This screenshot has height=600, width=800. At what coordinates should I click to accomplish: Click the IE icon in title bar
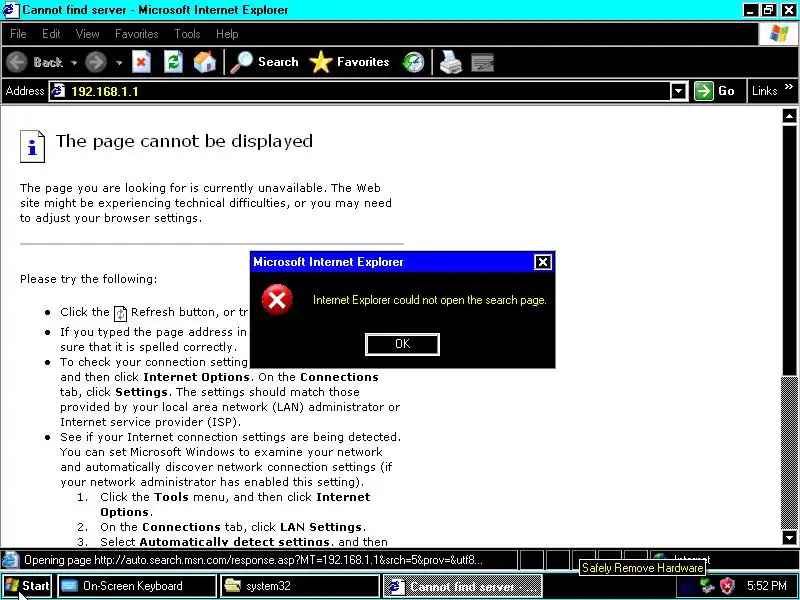coord(10,10)
